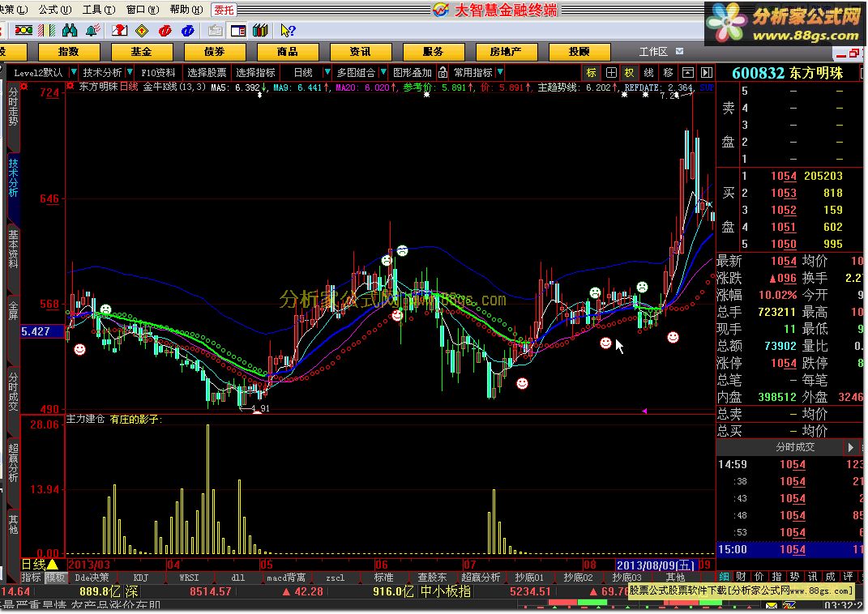This screenshot has height=614, width=868.
Task: Click the envelope with question mark icon
Action: pos(119,30)
